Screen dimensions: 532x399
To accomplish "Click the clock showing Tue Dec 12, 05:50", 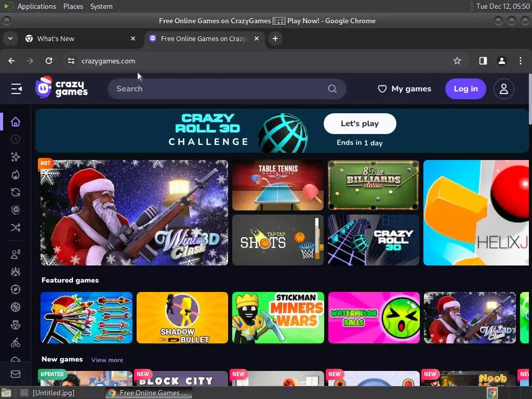I will [x=502, y=6].
